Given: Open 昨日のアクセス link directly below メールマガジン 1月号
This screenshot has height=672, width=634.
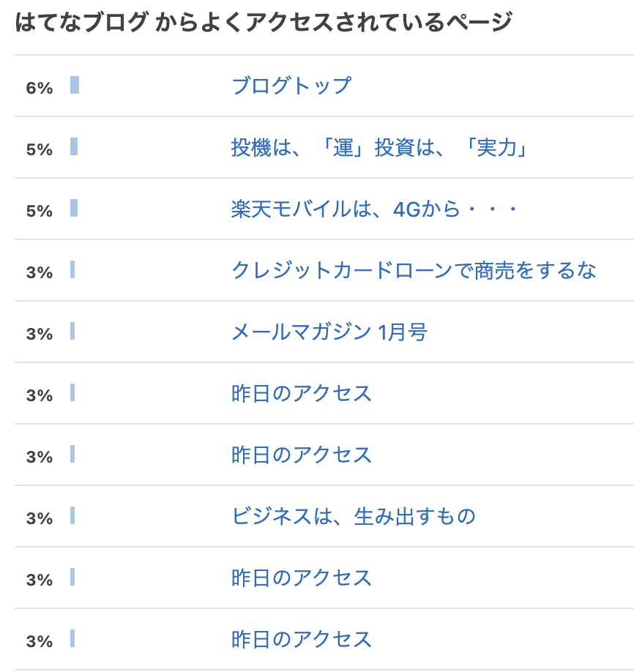Looking at the screenshot, I should [x=302, y=393].
